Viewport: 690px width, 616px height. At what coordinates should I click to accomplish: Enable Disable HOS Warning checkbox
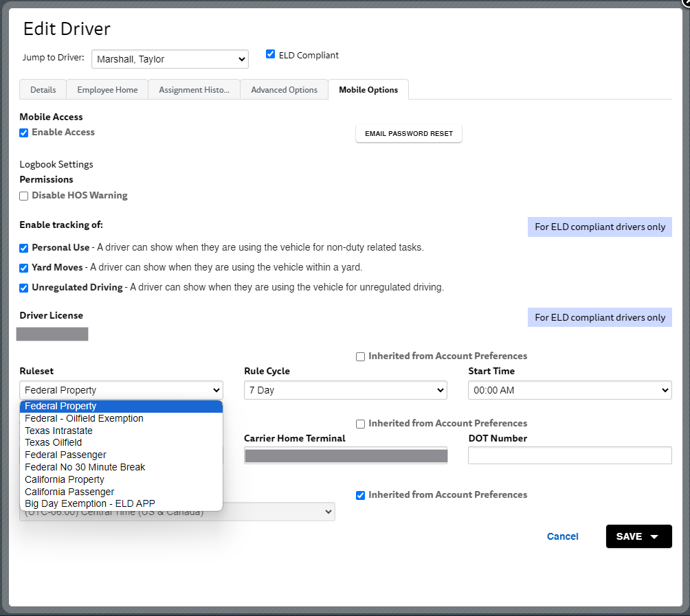tap(24, 196)
